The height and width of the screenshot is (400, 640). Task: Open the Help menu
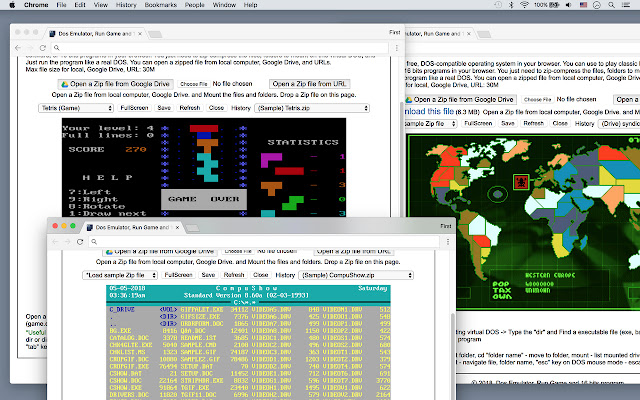click(250, 5)
